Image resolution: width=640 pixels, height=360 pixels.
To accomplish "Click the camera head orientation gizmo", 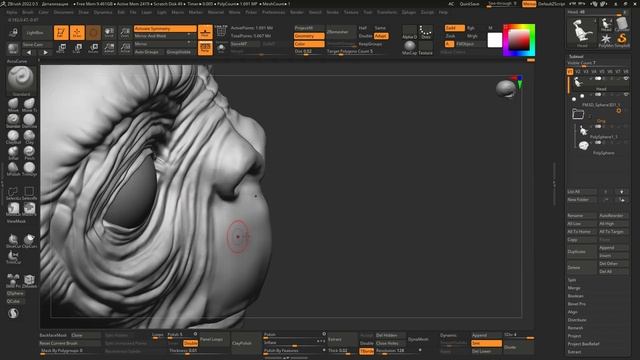I will [506, 89].
